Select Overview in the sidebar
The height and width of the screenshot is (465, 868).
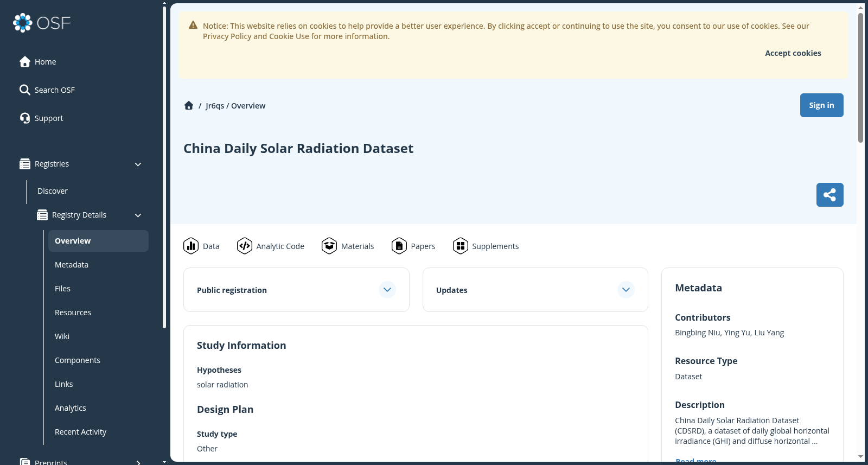click(x=98, y=241)
